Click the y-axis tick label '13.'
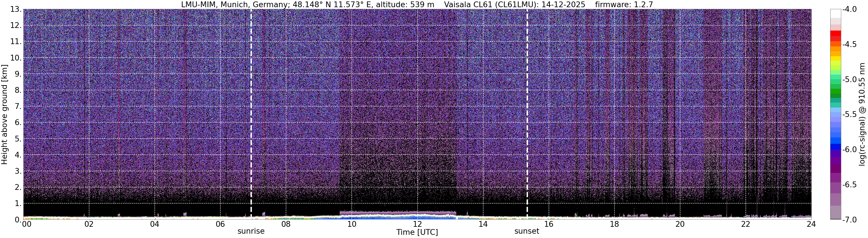The height and width of the screenshot is (238, 868). (16, 10)
